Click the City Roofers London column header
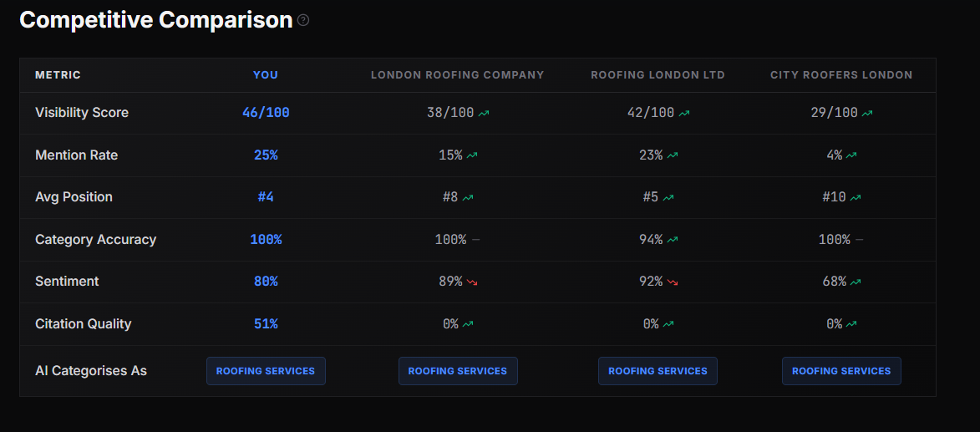Image resolution: width=980 pixels, height=432 pixels. click(x=841, y=75)
